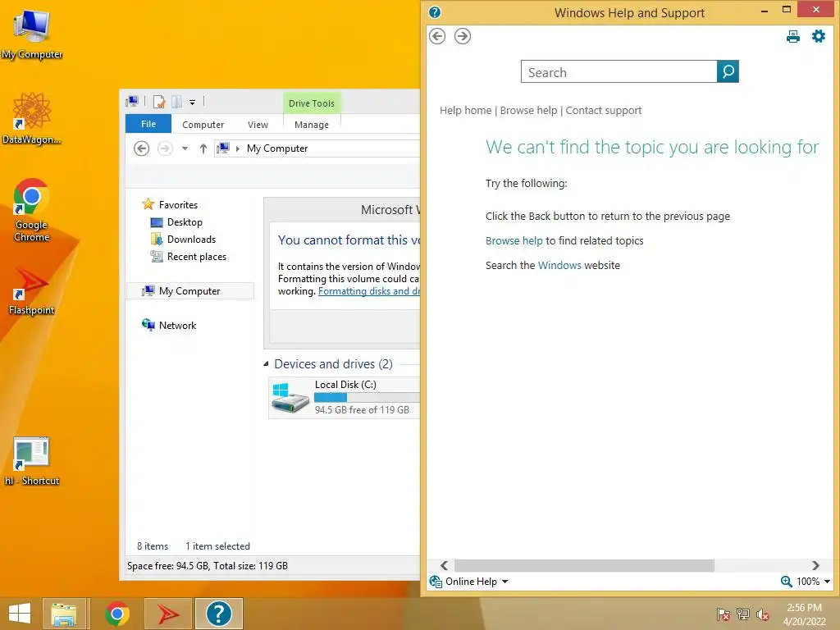Click the Help scrollbar right arrow

point(815,565)
